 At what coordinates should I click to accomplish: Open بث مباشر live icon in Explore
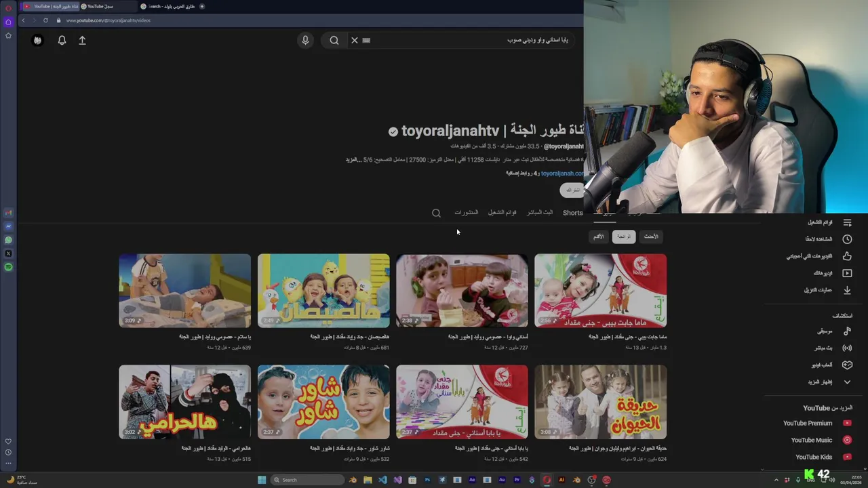pos(847,348)
